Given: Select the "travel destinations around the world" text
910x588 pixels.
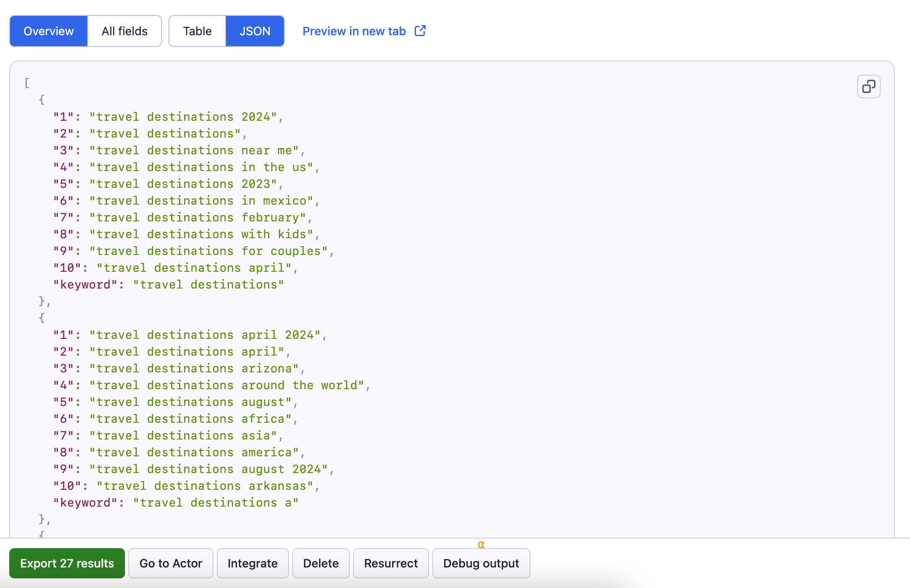Looking at the screenshot, I should click(226, 385).
